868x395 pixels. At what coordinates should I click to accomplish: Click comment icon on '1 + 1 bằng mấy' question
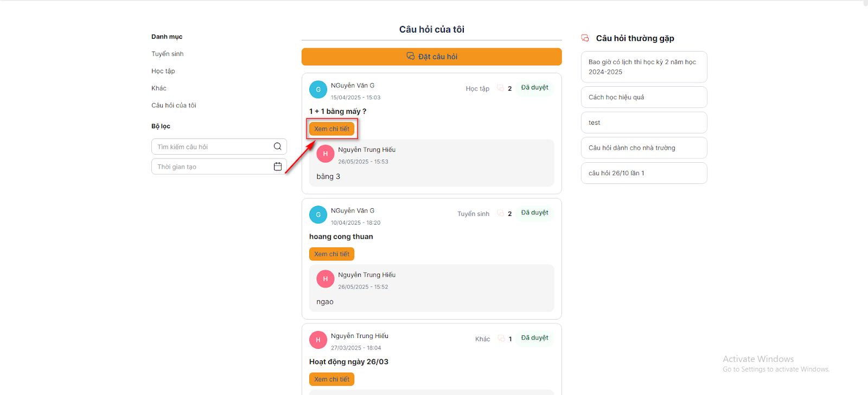pos(500,88)
